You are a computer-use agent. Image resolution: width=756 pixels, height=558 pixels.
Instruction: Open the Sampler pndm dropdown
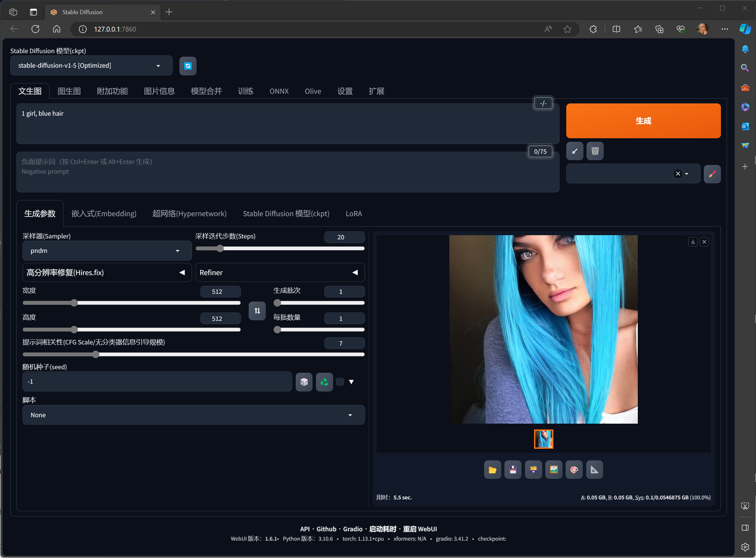coord(107,251)
